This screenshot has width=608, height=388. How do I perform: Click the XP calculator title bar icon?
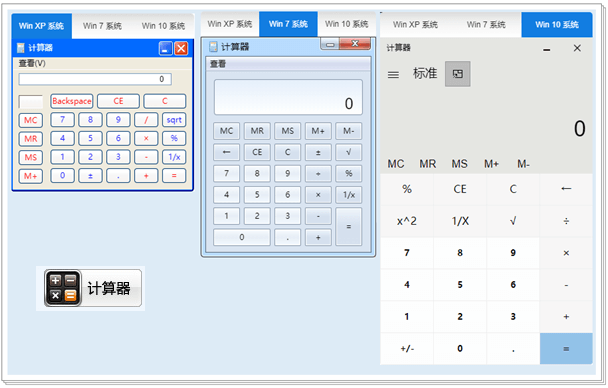point(21,48)
